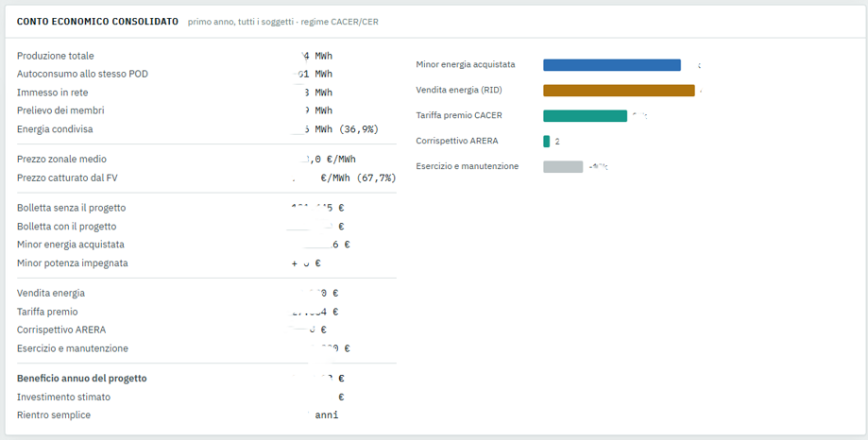Image resolution: width=868 pixels, height=440 pixels.
Task: Click the Produzione totale row label
Action: click(x=56, y=56)
